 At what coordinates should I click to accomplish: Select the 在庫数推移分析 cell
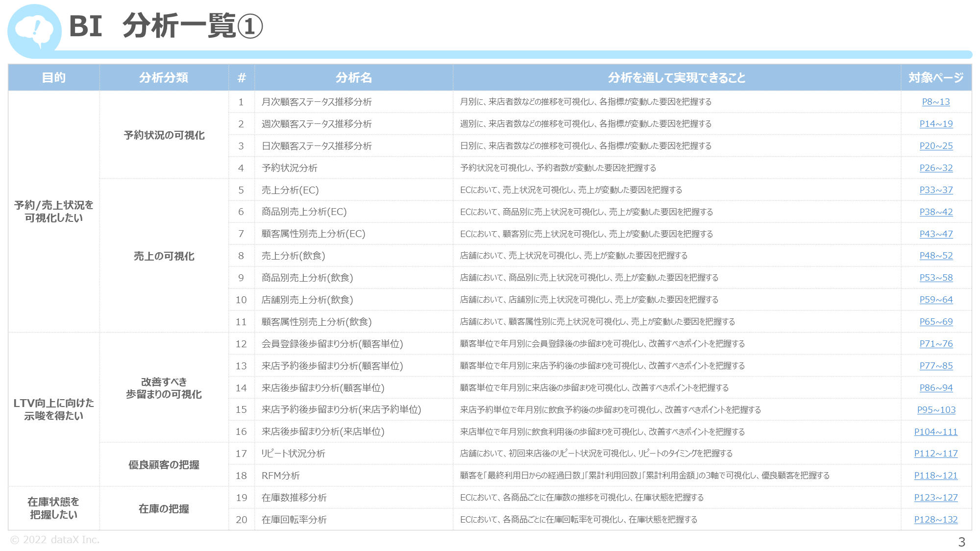[x=354, y=498]
